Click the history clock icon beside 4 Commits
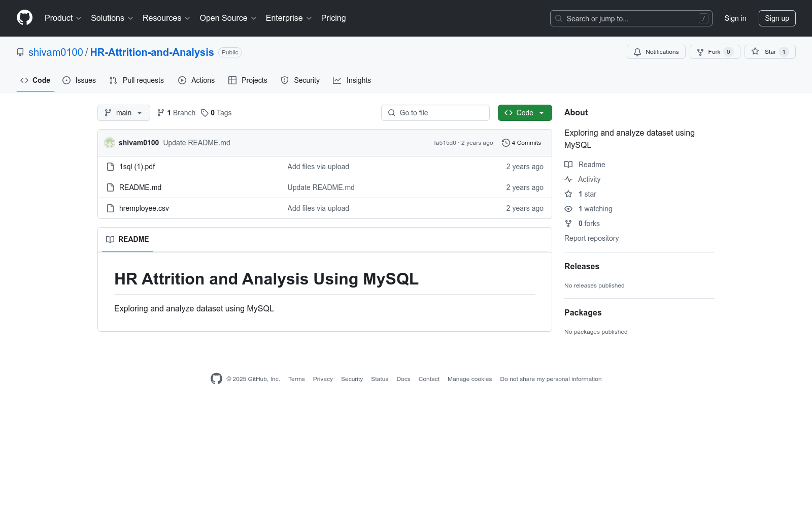 [505, 143]
